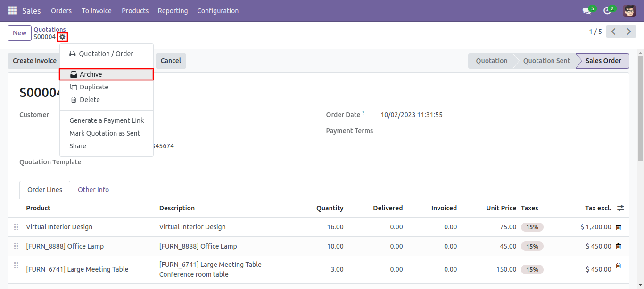Select the Quotation status stage

click(x=492, y=61)
